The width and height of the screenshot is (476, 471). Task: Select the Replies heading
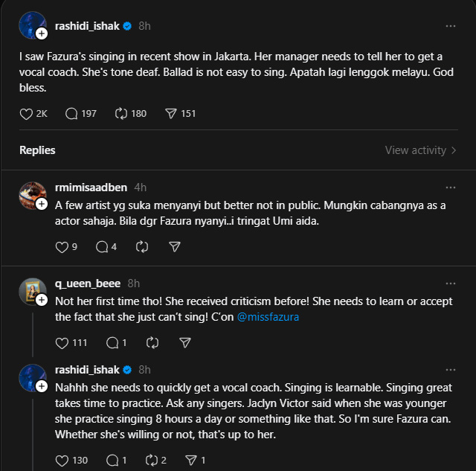(x=37, y=150)
